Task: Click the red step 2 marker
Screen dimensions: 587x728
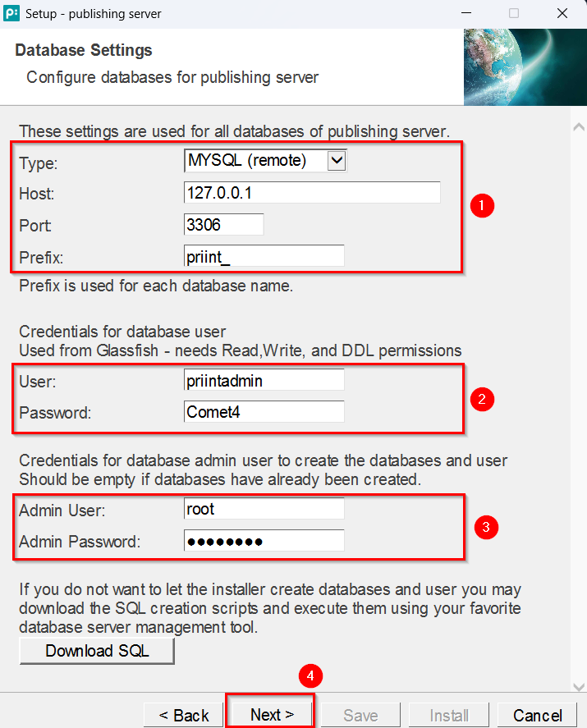Action: coord(481,400)
